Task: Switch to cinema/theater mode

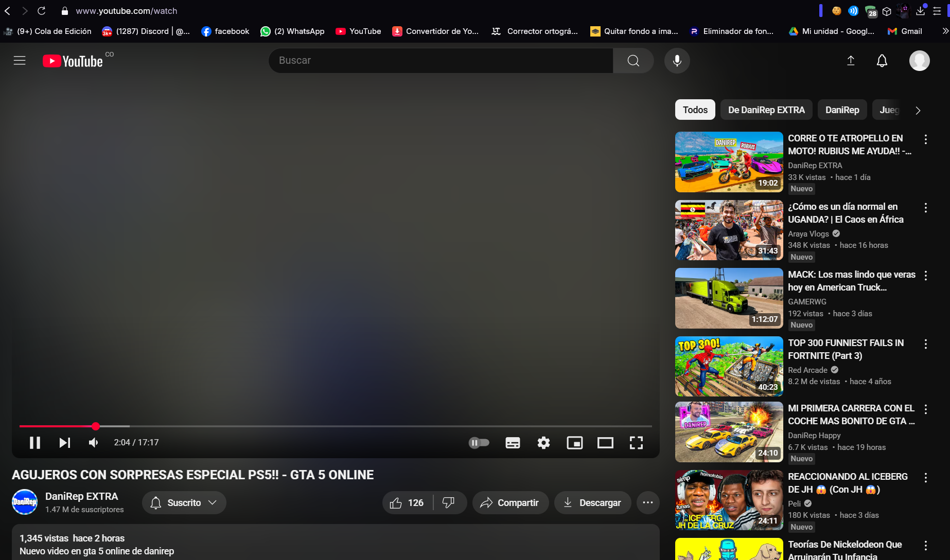Action: [605, 442]
